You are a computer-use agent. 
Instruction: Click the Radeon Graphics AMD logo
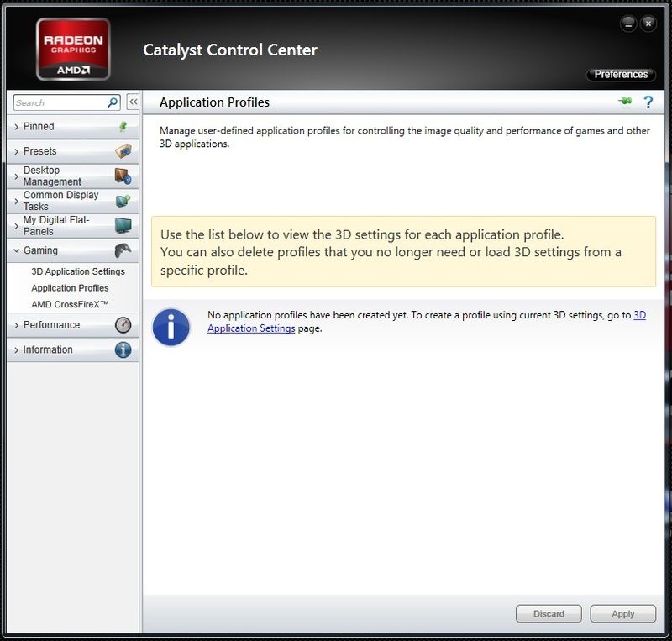73,50
